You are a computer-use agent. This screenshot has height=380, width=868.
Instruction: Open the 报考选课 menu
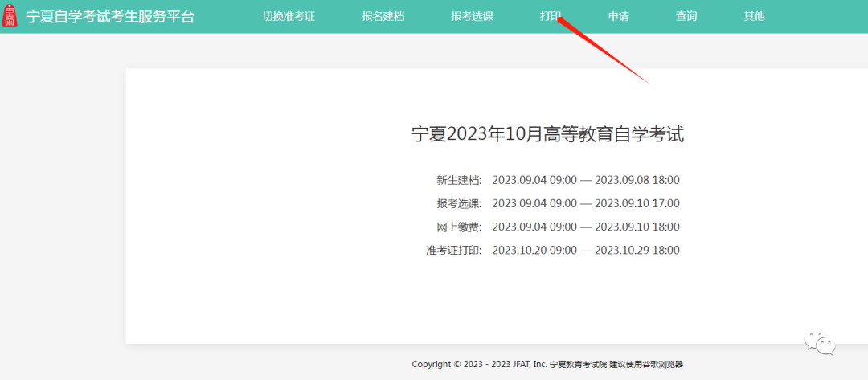pyautogui.click(x=473, y=17)
